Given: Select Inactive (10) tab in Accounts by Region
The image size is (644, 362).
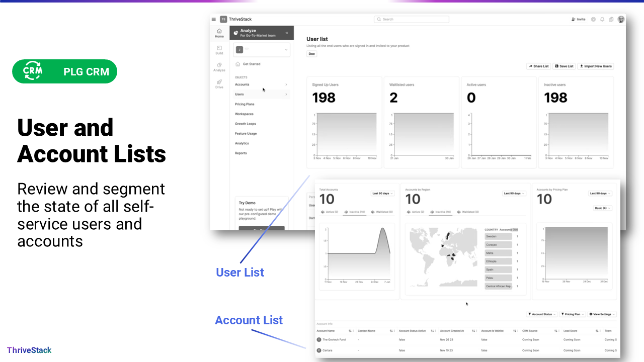Looking at the screenshot, I should tap(441, 212).
